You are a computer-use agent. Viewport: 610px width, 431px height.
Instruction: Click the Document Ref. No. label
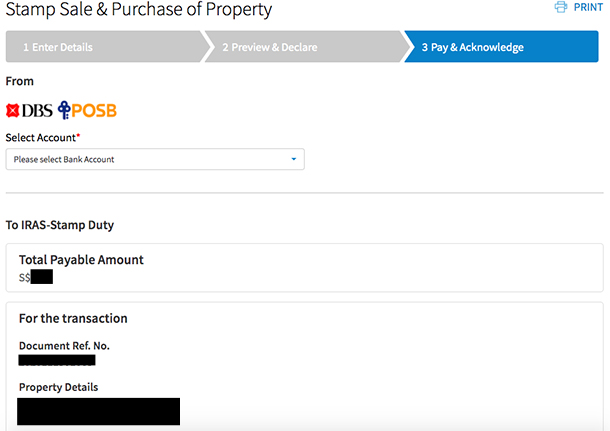point(64,346)
